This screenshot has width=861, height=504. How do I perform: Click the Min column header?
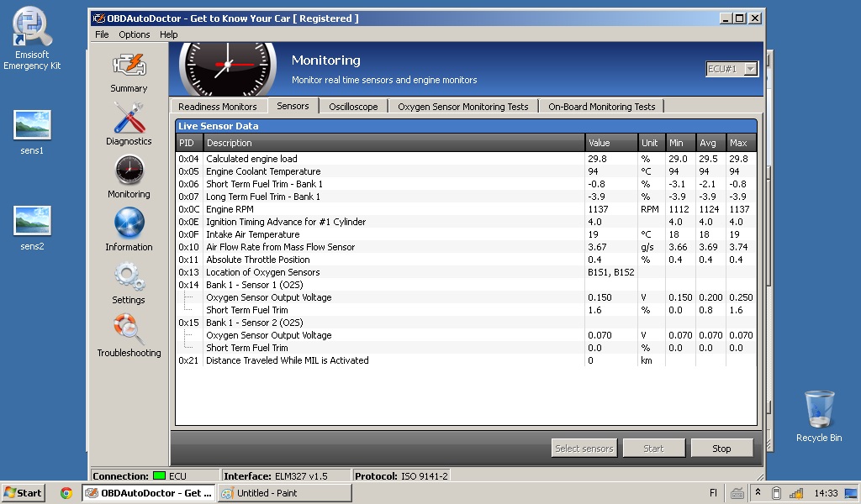[681, 143]
